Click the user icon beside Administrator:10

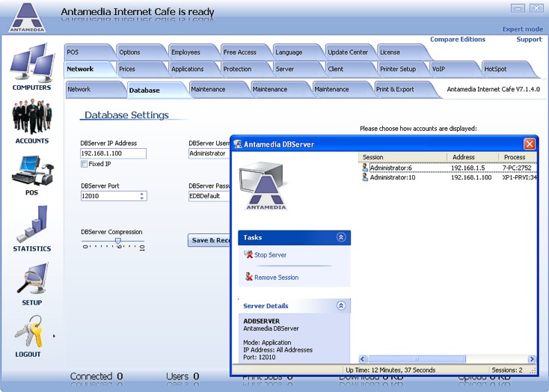pos(365,177)
